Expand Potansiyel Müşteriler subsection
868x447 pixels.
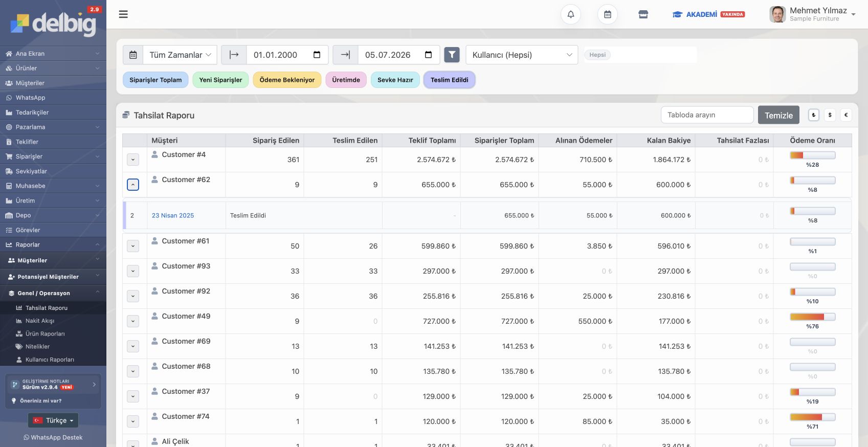[53, 277]
